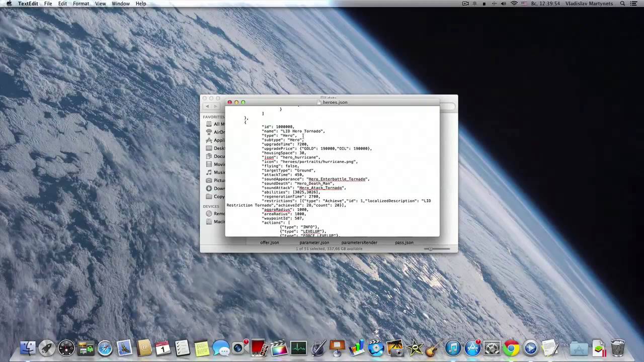Select pass.json file in Finder
The image size is (644, 362).
[x=404, y=243]
